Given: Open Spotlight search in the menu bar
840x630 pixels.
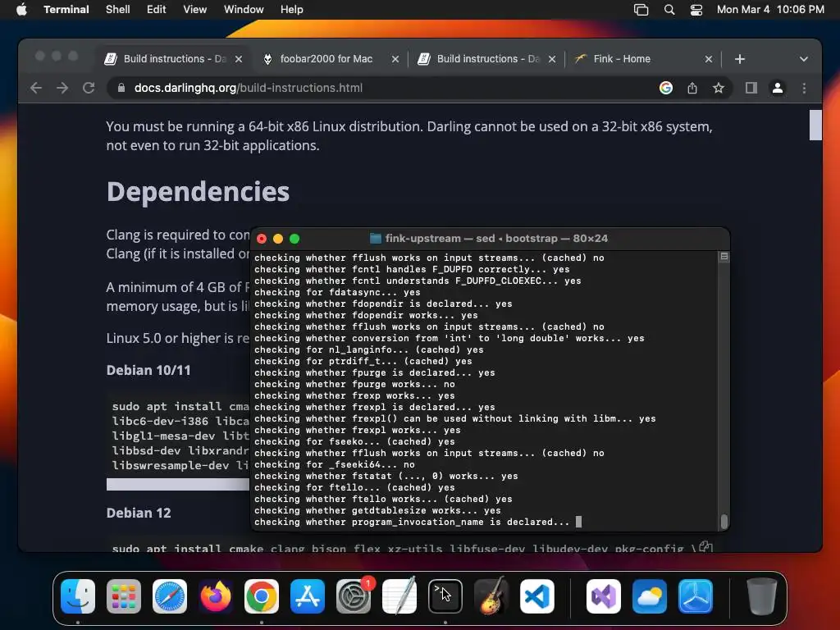Looking at the screenshot, I should (x=669, y=10).
